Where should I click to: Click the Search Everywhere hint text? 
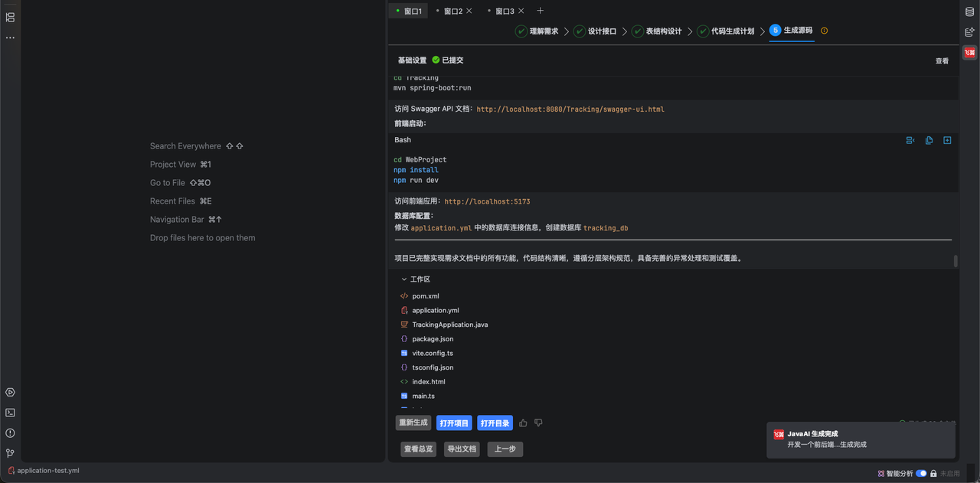pyautogui.click(x=185, y=146)
